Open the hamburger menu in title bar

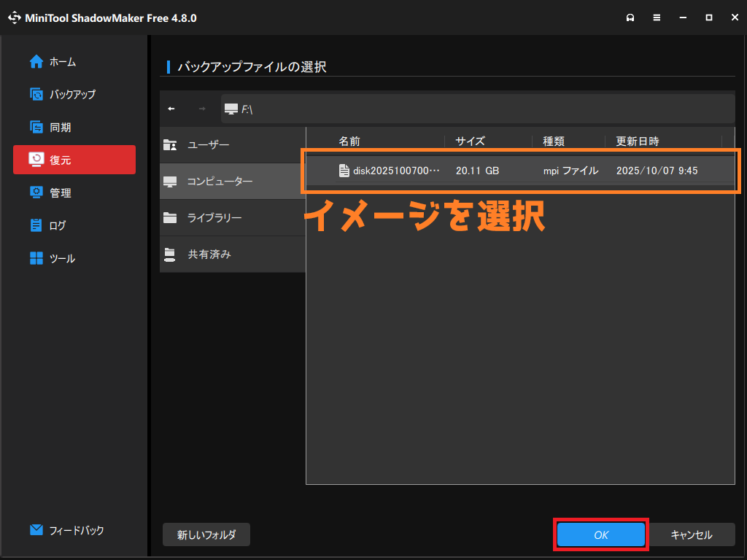click(657, 17)
